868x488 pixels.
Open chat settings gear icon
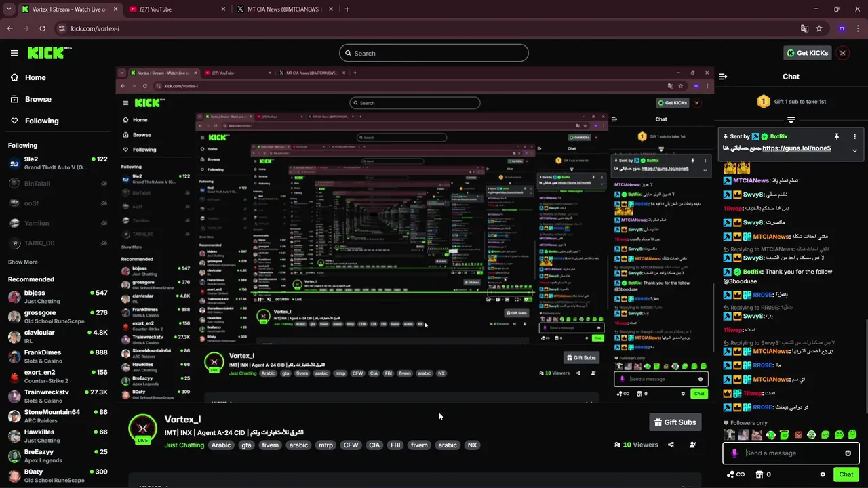(823, 474)
